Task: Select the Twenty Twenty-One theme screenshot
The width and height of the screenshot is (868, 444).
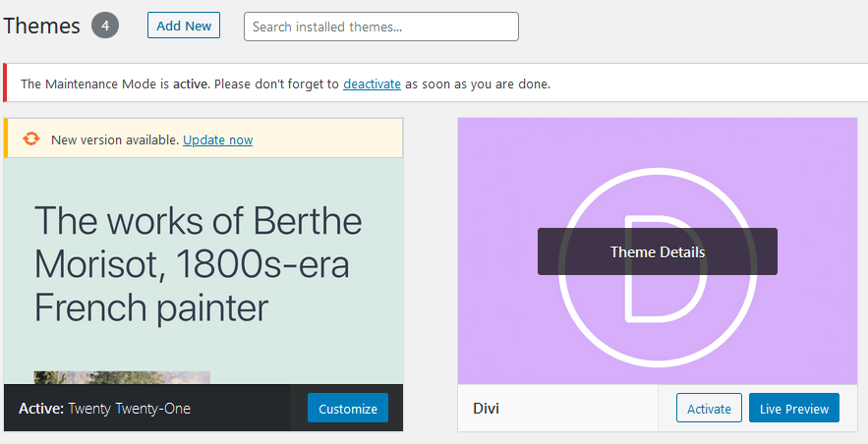Action: 203,271
